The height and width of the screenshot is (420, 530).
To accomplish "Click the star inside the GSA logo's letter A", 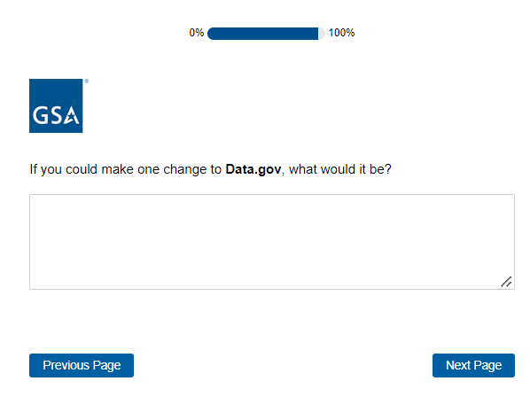I will click(71, 117).
